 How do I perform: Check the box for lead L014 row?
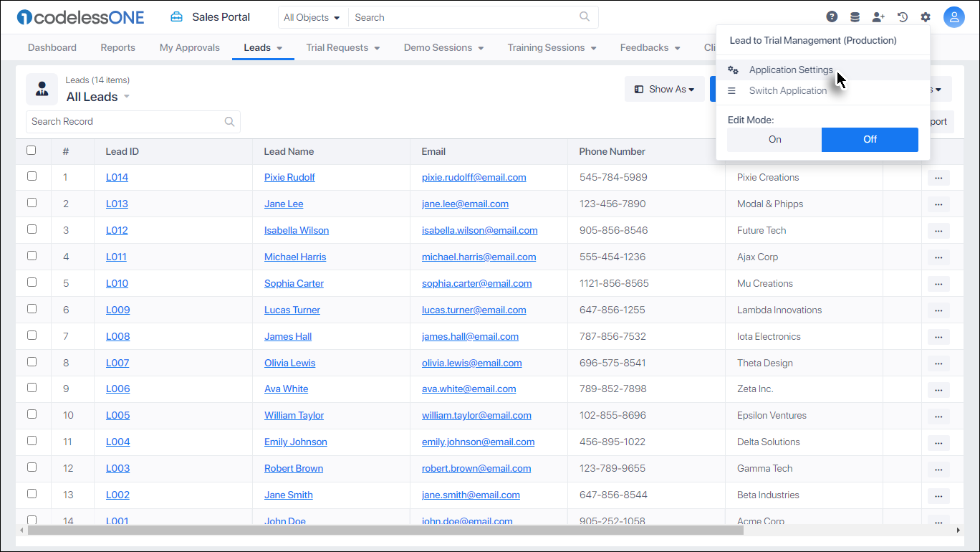point(32,176)
